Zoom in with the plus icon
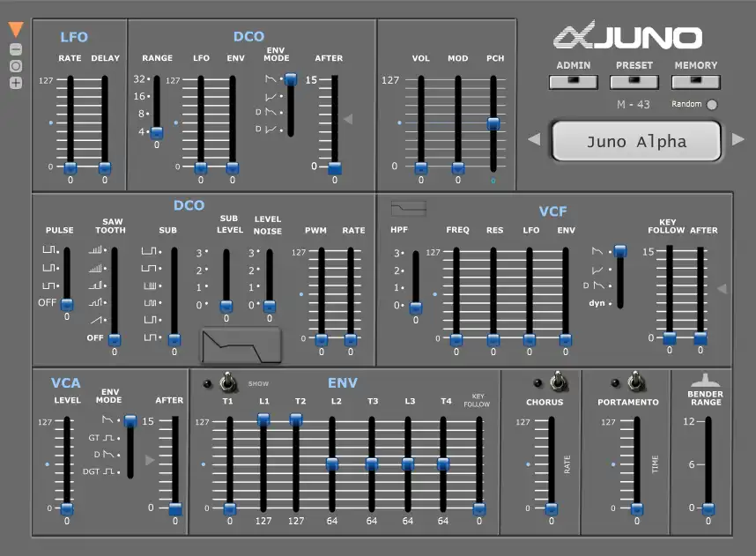The image size is (756, 556). click(16, 83)
